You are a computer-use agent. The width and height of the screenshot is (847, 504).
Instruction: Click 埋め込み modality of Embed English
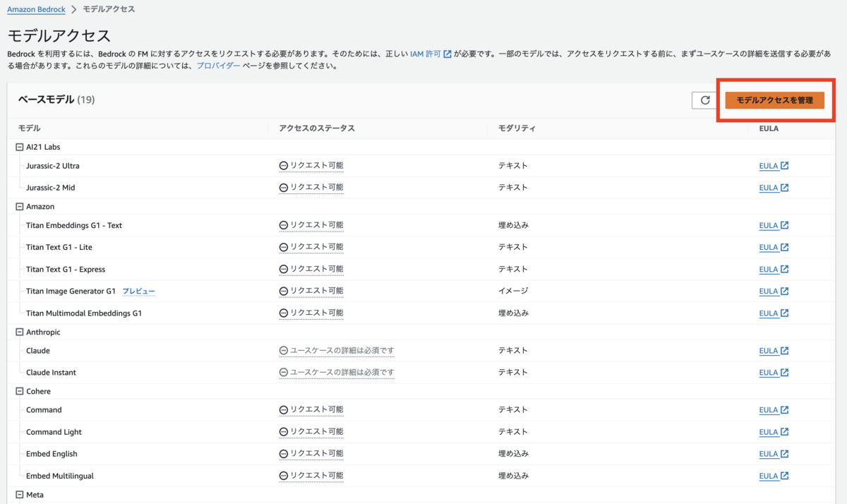click(513, 453)
